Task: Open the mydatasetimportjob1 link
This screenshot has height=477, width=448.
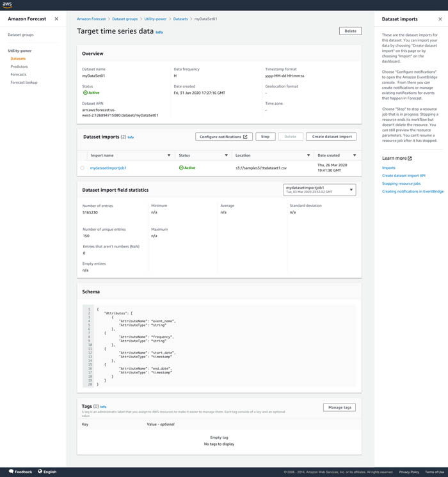Action: pos(108,168)
